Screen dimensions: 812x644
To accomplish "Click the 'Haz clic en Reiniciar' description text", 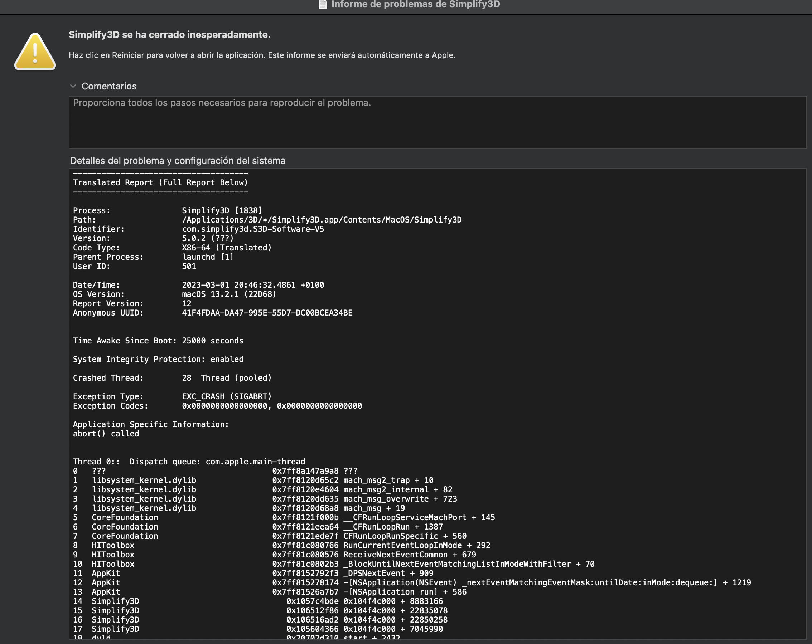I will [x=262, y=55].
